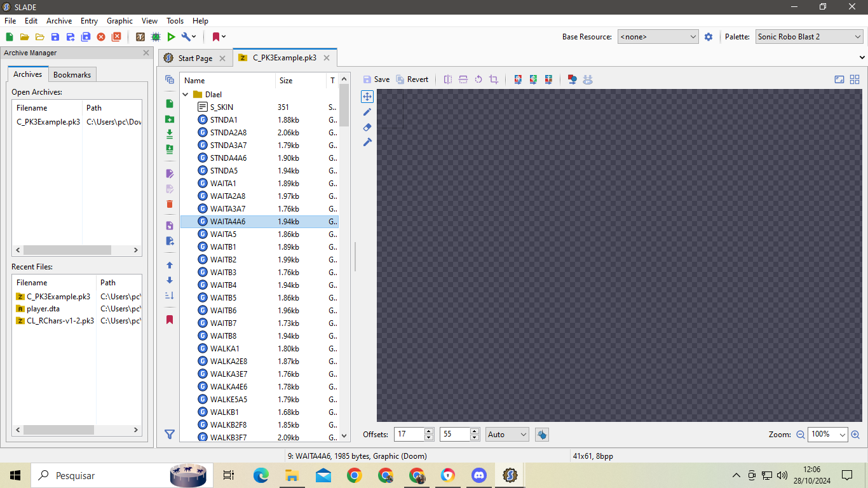This screenshot has width=868, height=488.
Task: Click the Rotate graphic icon
Action: click(478, 79)
